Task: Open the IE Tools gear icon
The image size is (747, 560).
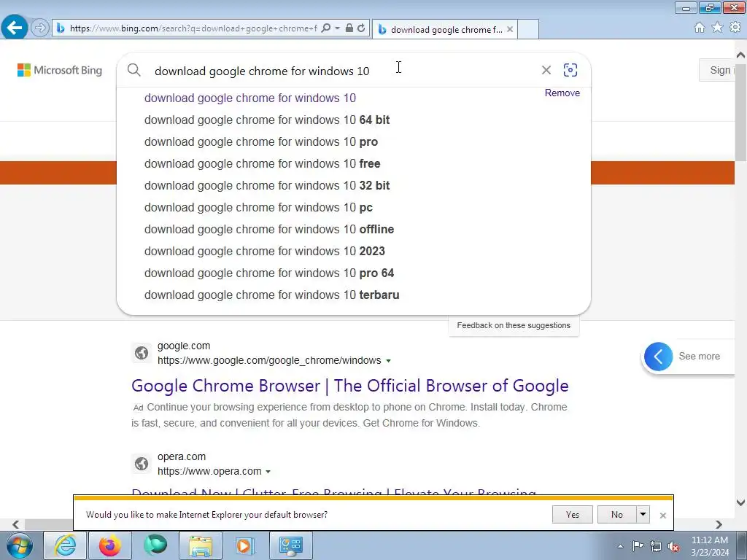Action: 735,28
